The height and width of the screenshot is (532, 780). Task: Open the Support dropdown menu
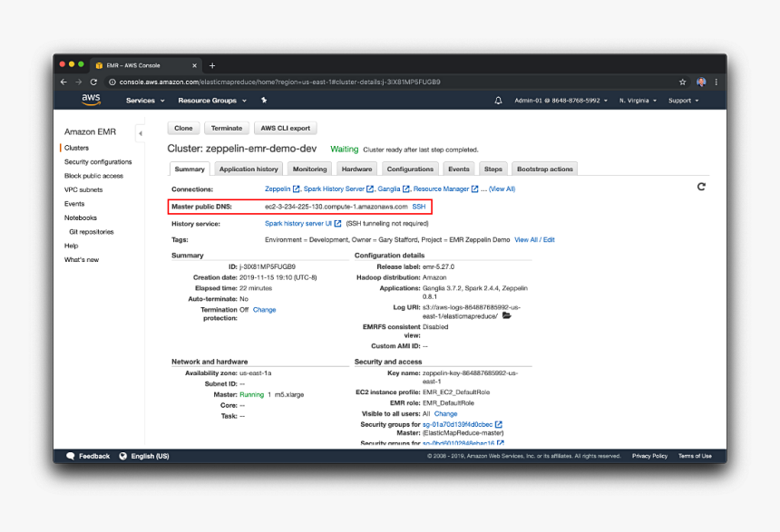[x=683, y=101]
